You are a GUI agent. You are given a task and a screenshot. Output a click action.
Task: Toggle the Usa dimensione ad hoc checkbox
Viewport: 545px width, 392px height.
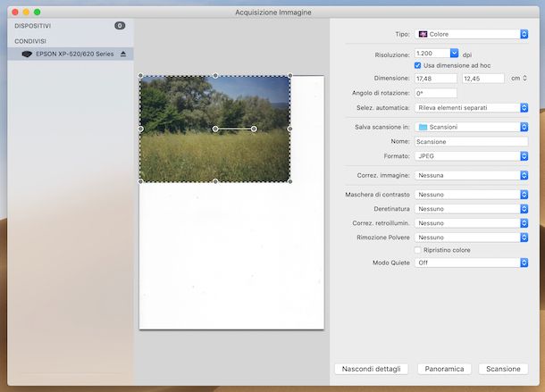point(417,65)
